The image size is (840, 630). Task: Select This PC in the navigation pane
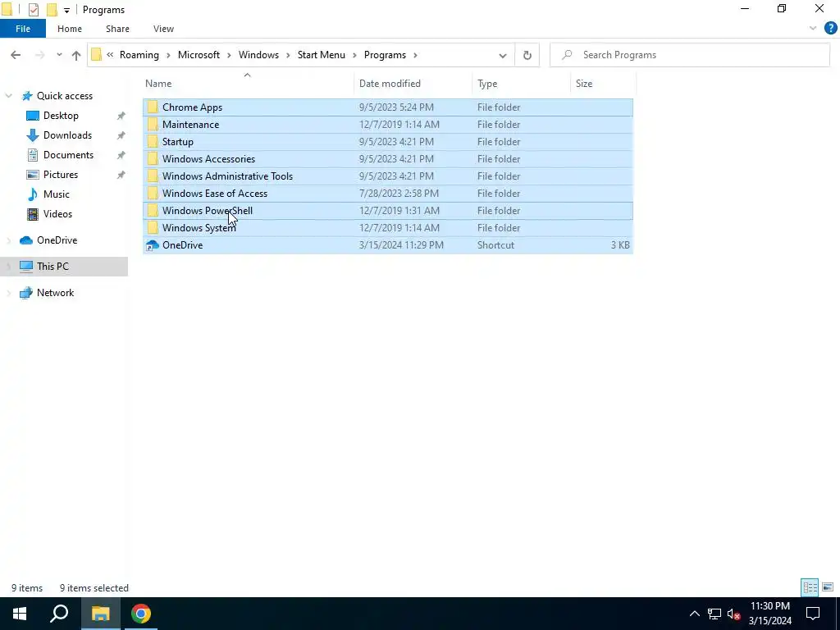coord(52,267)
